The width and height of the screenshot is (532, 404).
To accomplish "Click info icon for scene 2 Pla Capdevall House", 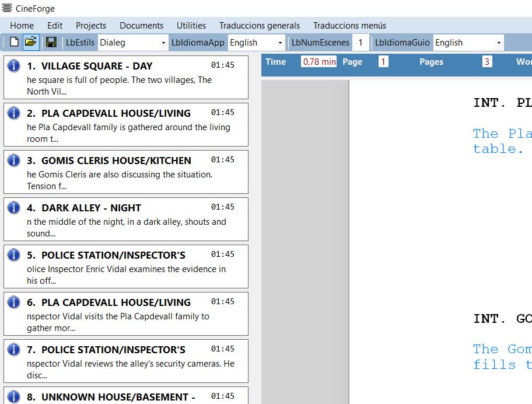I will tap(13, 113).
